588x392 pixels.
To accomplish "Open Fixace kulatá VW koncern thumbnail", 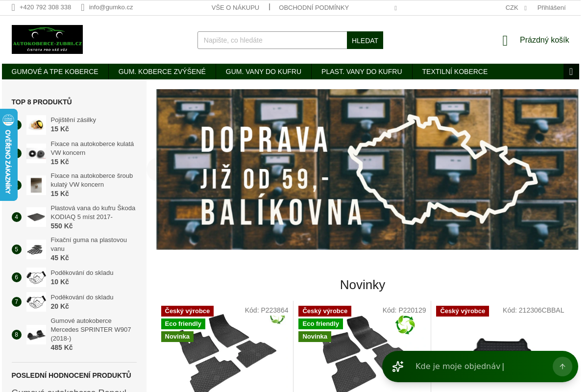I will tap(36, 153).
